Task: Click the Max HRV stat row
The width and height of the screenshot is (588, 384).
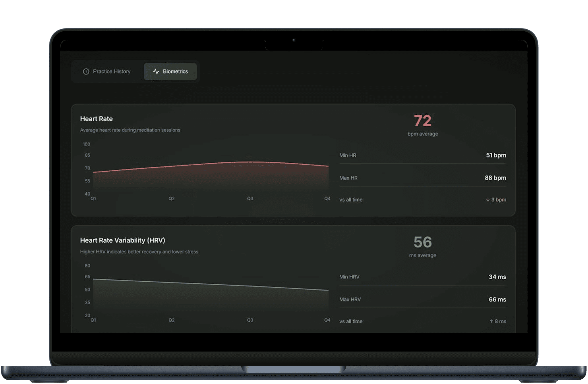Action: tap(422, 299)
